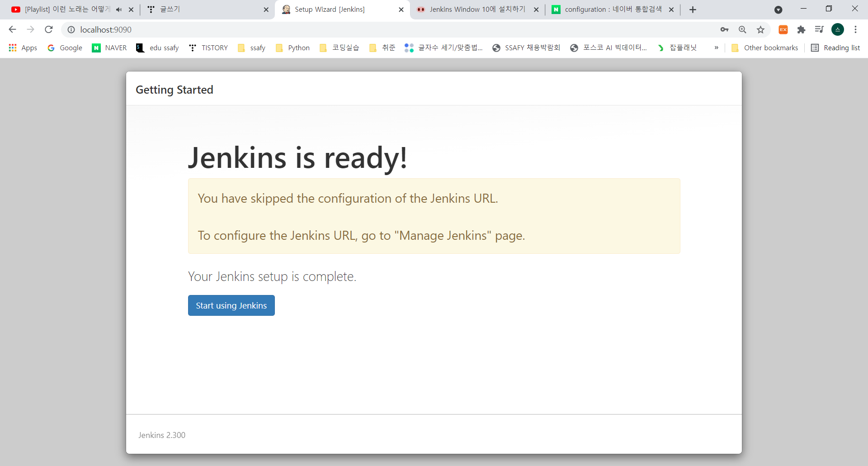Image resolution: width=868 pixels, height=466 pixels.
Task: Click the Start using Jenkins button
Action: [231, 305]
